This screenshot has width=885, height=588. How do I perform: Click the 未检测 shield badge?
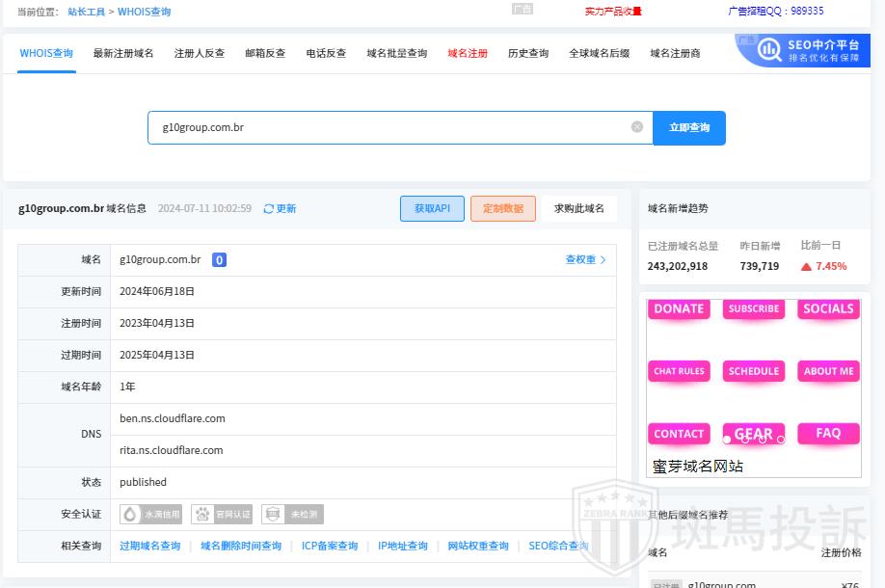point(292,514)
